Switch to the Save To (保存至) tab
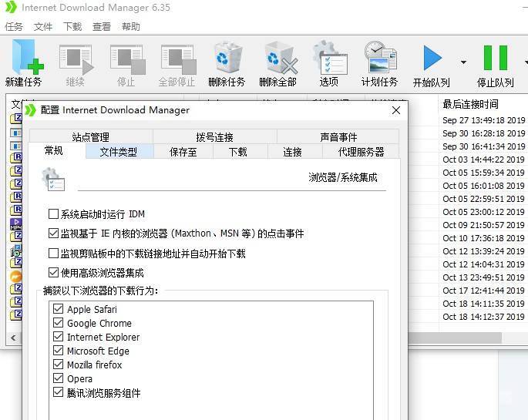 point(183,152)
